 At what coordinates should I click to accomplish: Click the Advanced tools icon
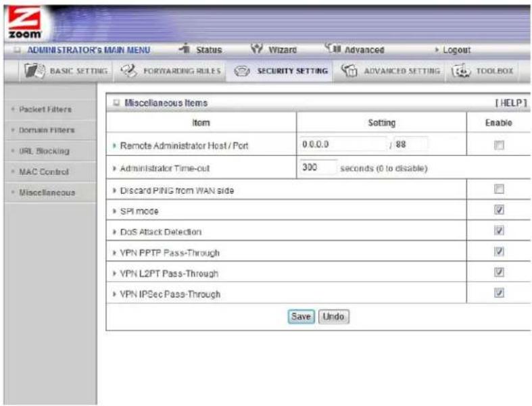333,48
